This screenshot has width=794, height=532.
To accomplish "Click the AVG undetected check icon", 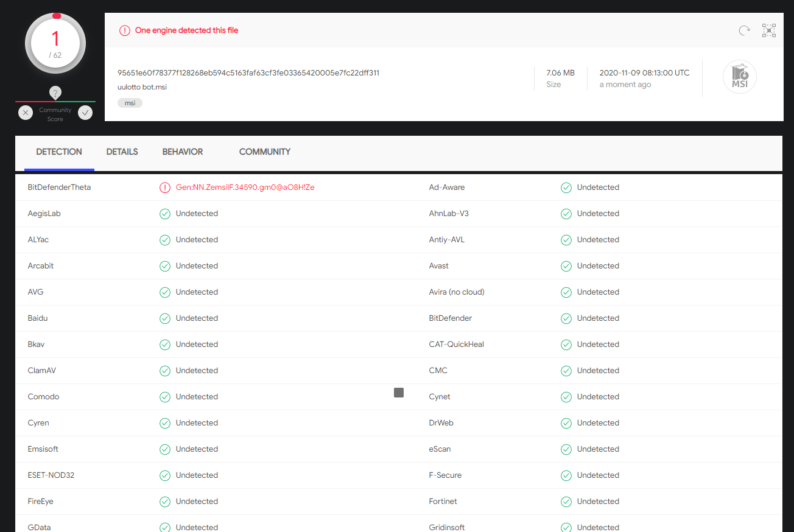I will tap(164, 292).
